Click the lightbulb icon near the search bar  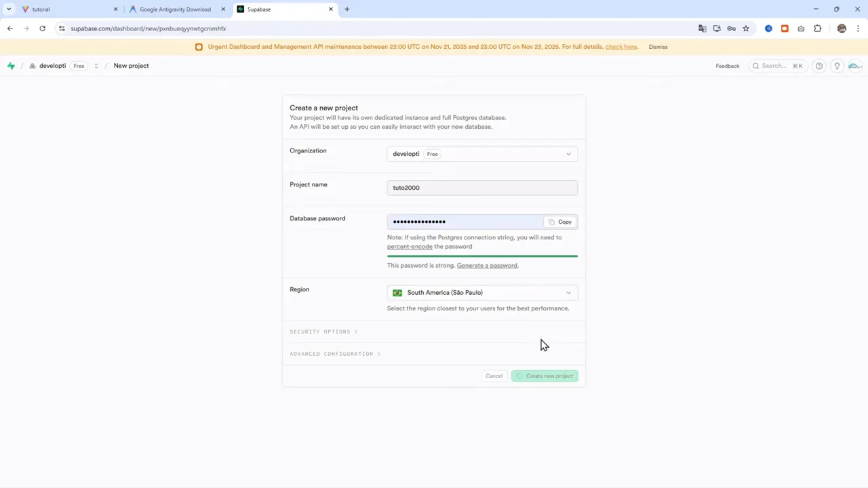837,66
